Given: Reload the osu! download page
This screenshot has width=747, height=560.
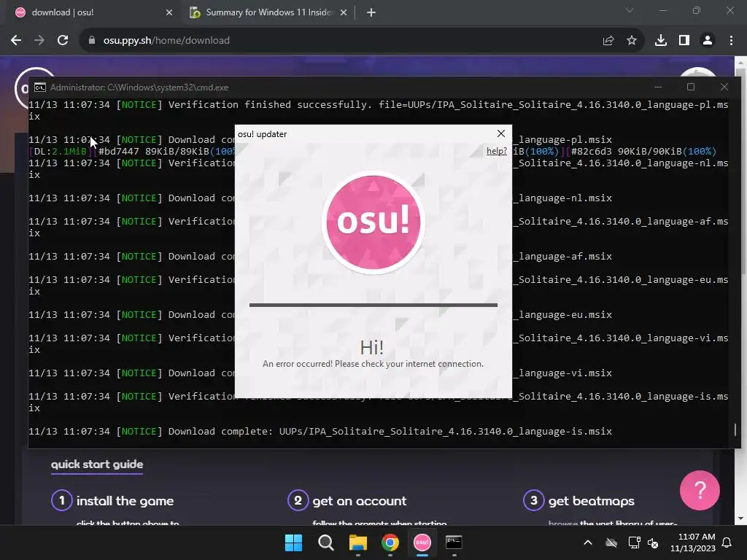Looking at the screenshot, I should click(63, 41).
